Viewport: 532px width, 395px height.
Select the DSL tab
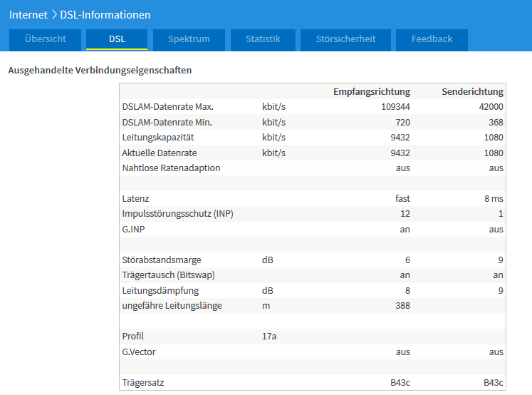[117, 39]
